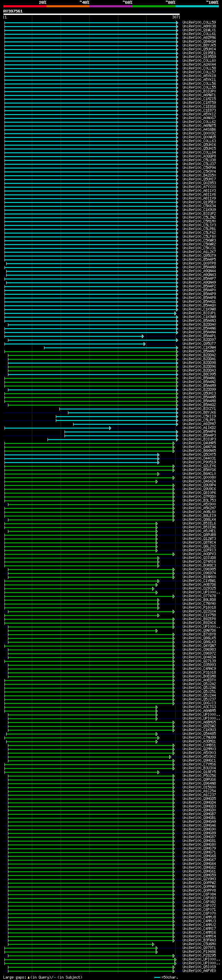Open hit UniRef100_Q84KQ4
Screen dimensions: 222x980
199,41
